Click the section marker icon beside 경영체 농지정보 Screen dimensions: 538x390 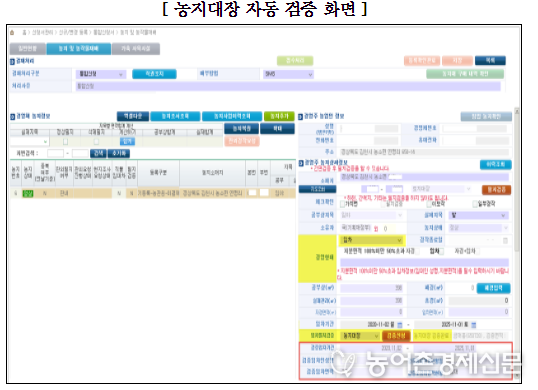pos(12,117)
